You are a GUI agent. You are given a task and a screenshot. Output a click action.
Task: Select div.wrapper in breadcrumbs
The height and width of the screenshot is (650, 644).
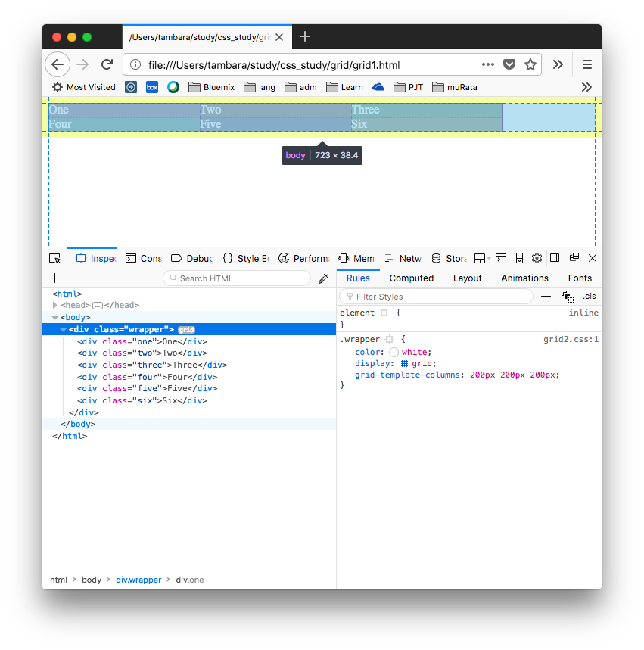click(x=138, y=580)
